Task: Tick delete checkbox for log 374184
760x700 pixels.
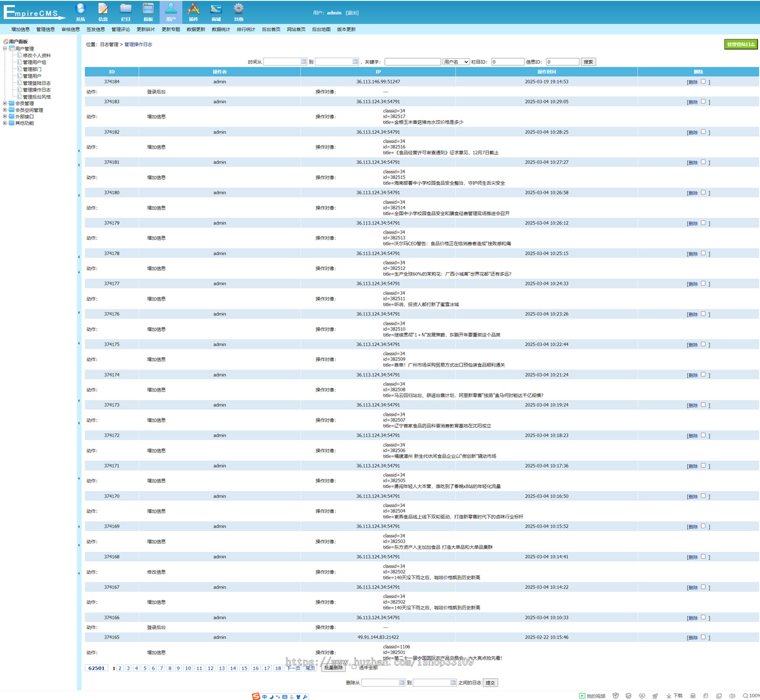Action: [703, 82]
